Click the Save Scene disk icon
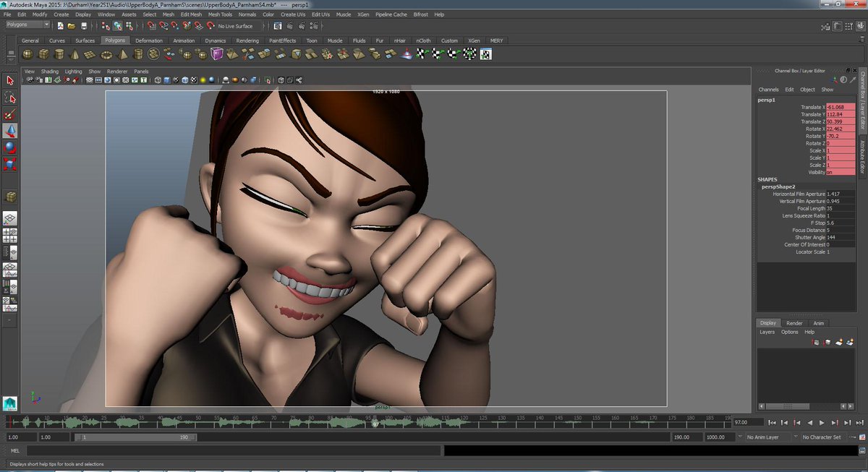Image resolution: width=868 pixels, height=472 pixels. pos(84,25)
